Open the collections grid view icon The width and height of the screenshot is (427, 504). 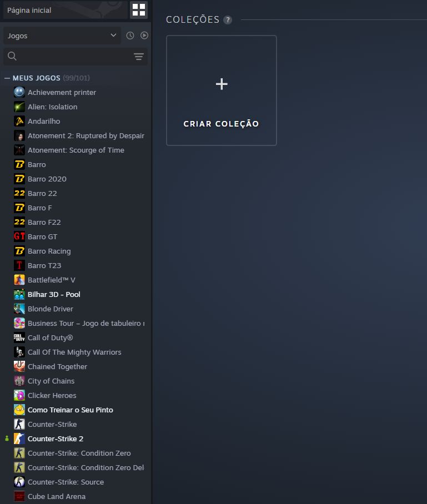[x=139, y=10]
